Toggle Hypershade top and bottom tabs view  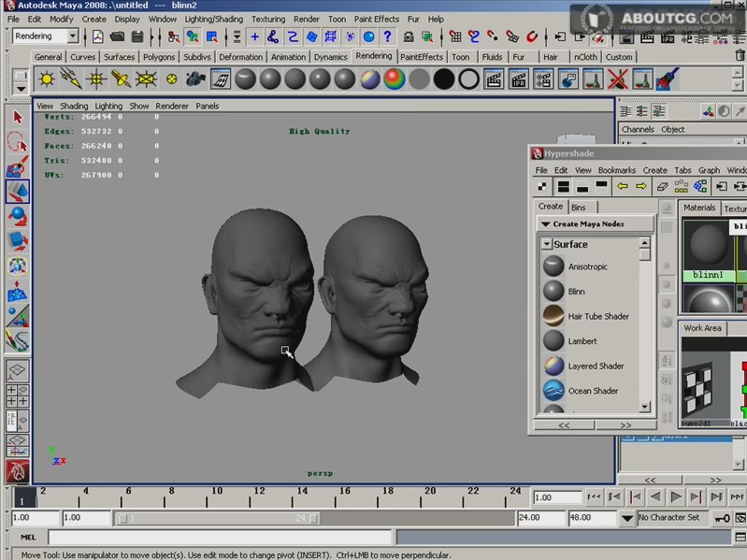[x=563, y=186]
